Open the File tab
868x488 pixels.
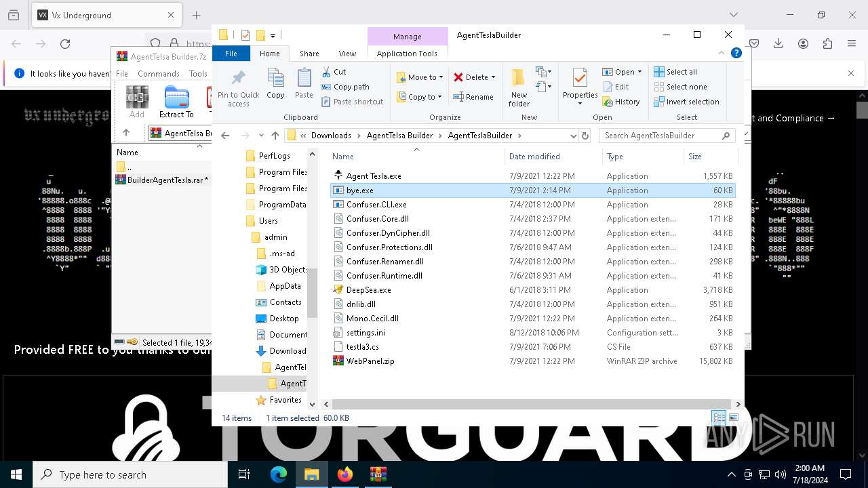click(x=231, y=54)
